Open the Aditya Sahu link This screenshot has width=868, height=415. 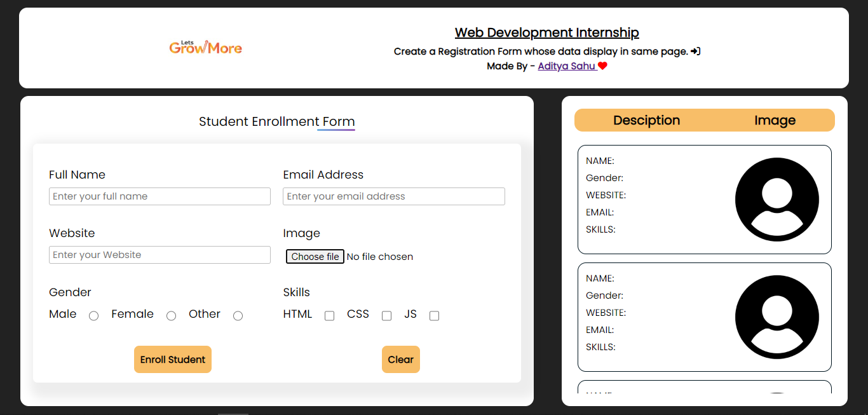(566, 65)
